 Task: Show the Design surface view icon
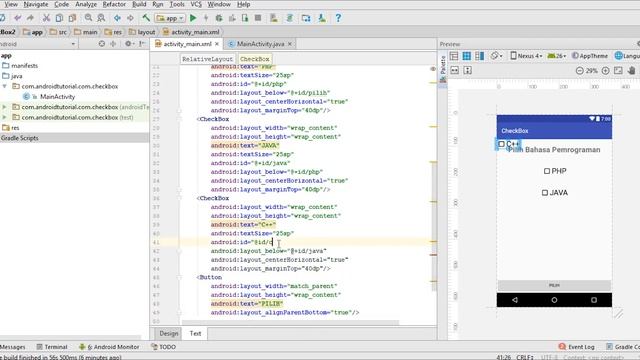454,56
